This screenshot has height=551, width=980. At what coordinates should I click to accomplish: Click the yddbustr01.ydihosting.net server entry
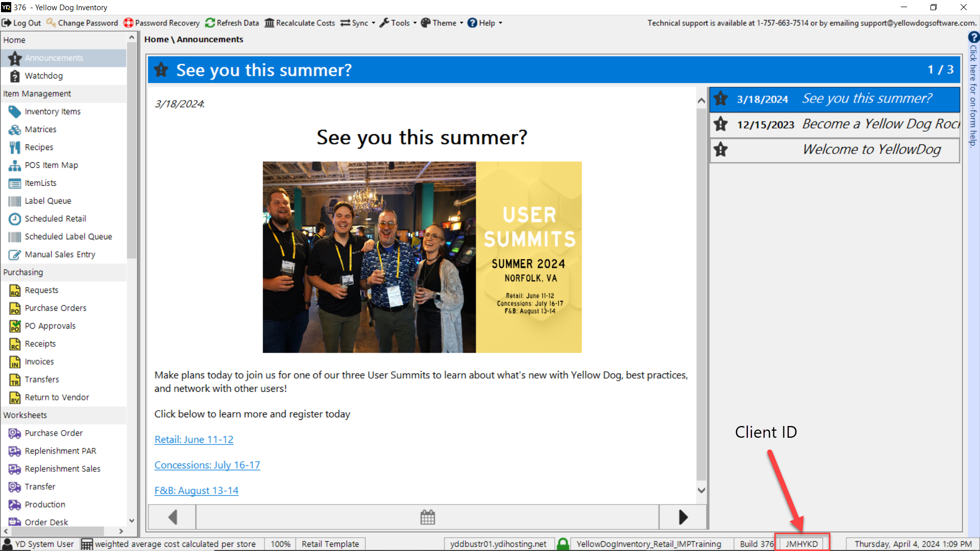pyautogui.click(x=498, y=544)
